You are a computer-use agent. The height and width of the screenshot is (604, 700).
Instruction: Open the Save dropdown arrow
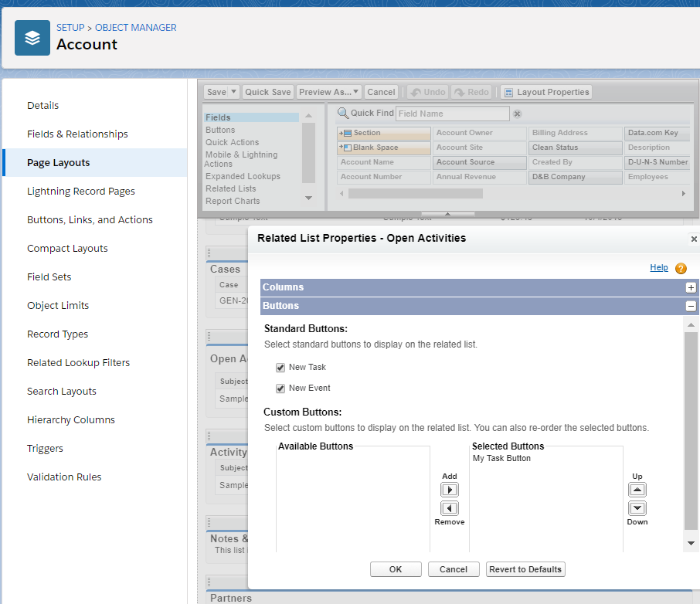[x=234, y=92]
